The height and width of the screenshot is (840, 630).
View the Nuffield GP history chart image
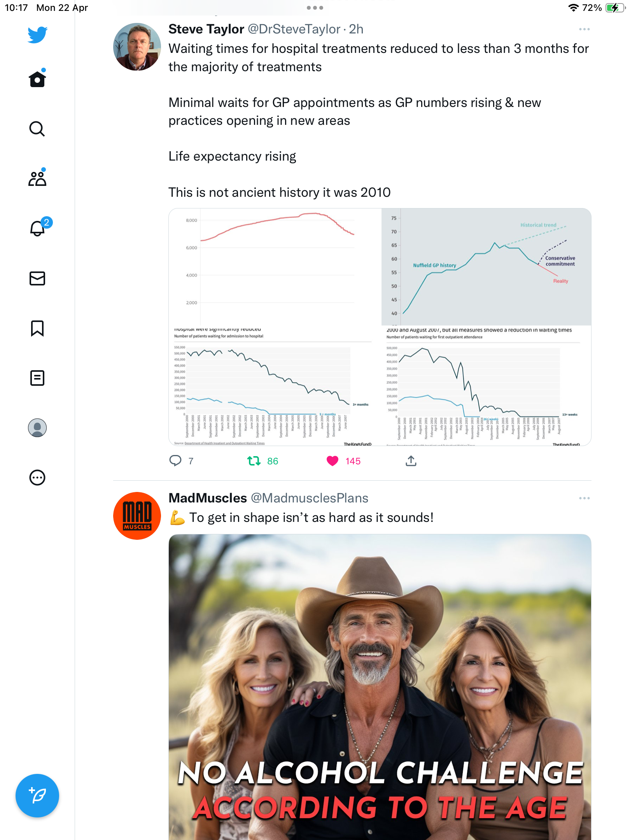[x=486, y=267]
